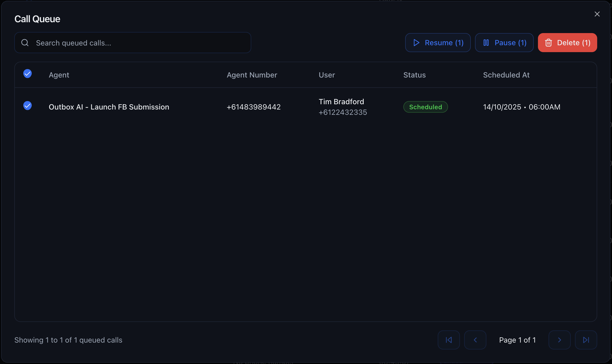The image size is (612, 364).
Task: Jump to last page with skip-forward icon
Action: pos(586,340)
